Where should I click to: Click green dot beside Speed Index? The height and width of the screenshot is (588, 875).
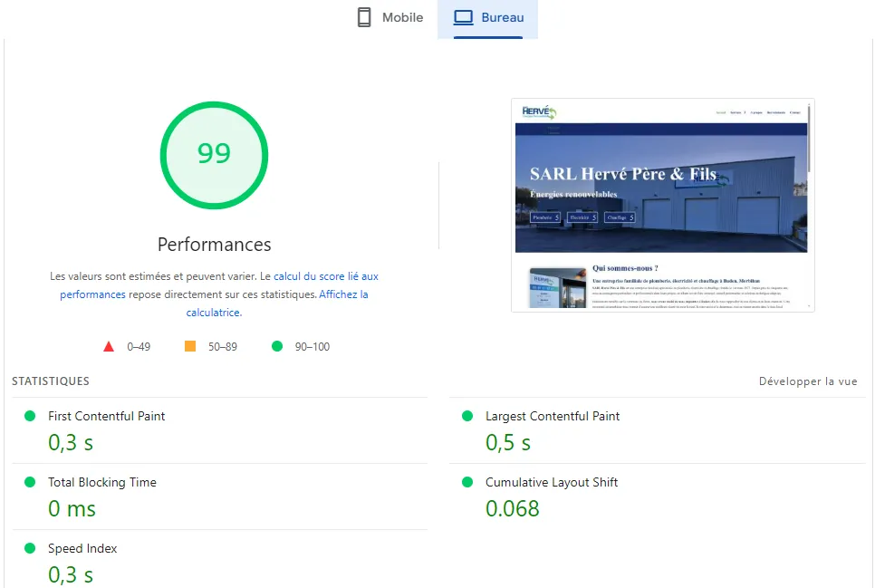[x=30, y=548]
